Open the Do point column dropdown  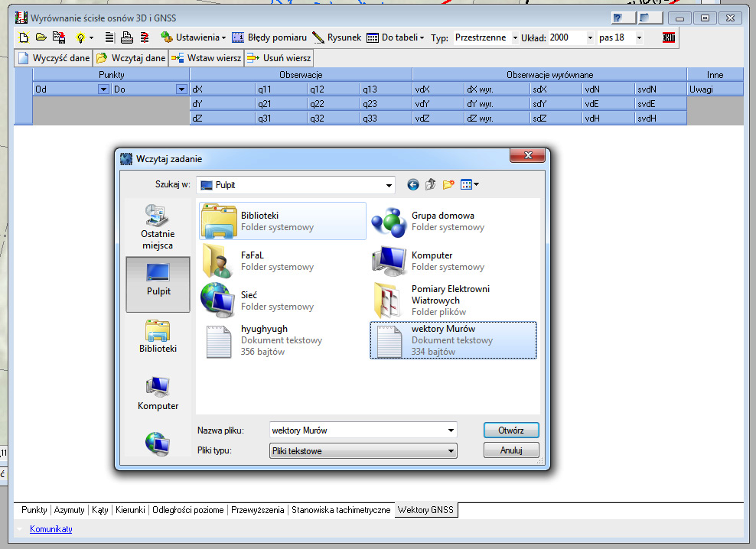click(x=181, y=89)
